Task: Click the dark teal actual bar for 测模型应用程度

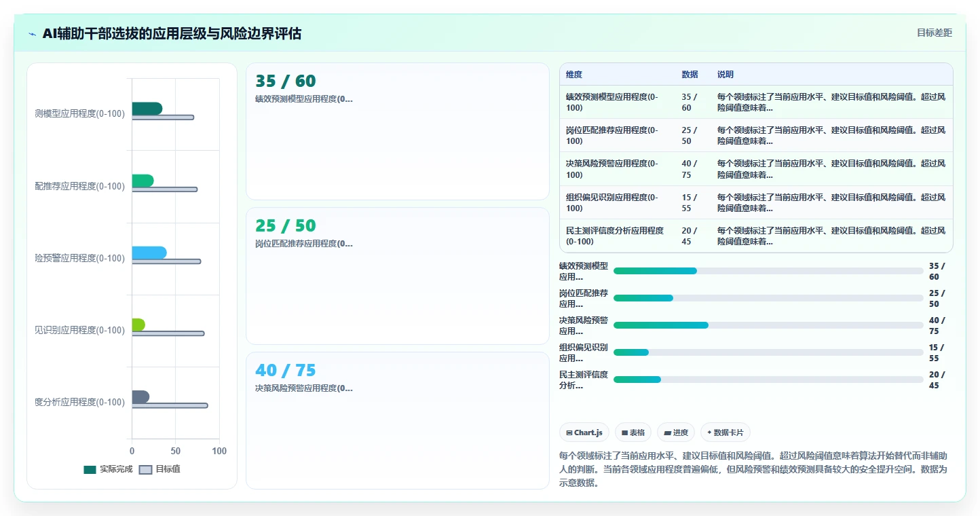Action: [x=147, y=109]
